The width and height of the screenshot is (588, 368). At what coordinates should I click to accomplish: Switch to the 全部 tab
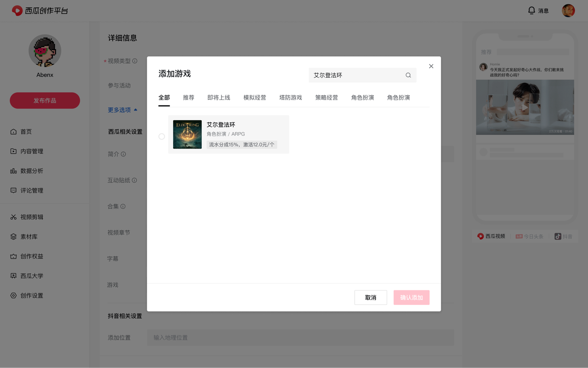tap(164, 98)
